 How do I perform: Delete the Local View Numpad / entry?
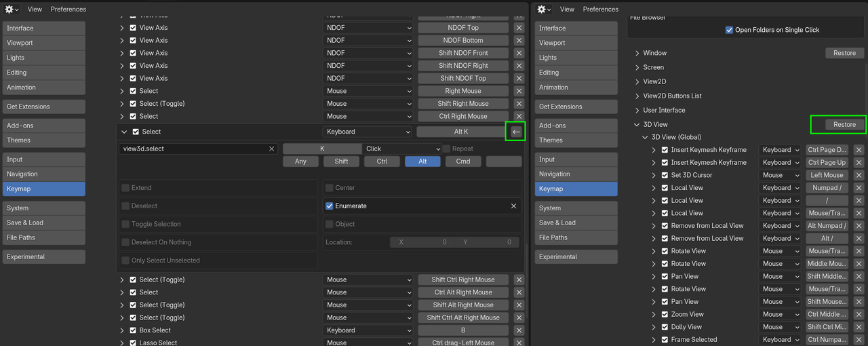[859, 188]
